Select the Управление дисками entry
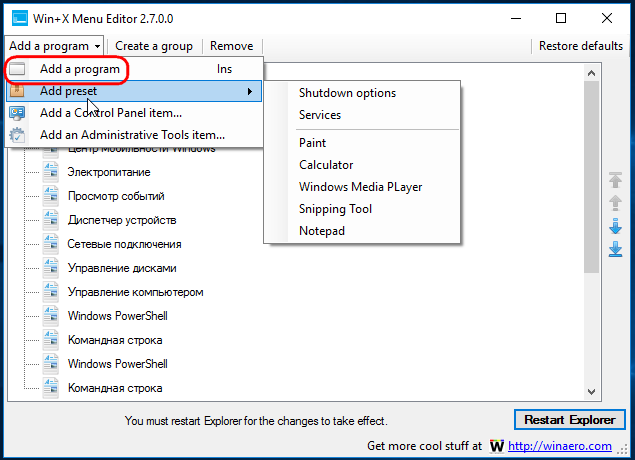This screenshot has height=460, width=635. click(x=122, y=268)
